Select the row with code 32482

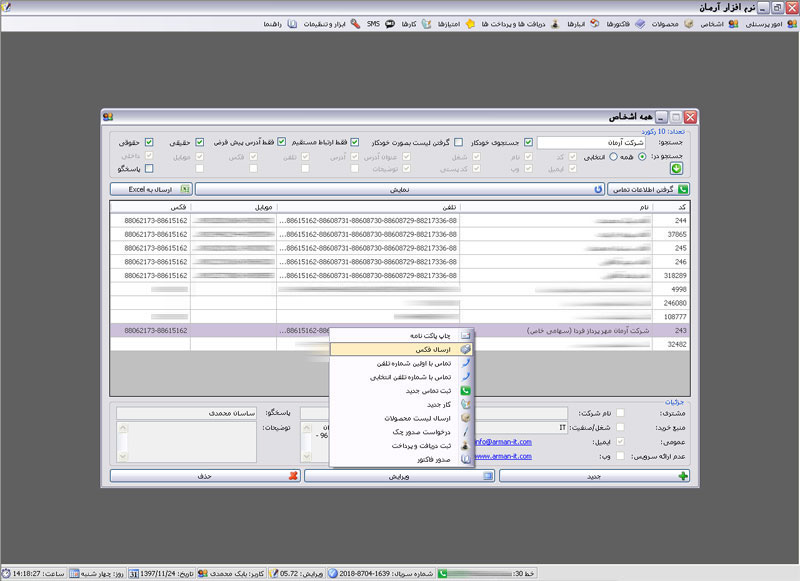399,344
